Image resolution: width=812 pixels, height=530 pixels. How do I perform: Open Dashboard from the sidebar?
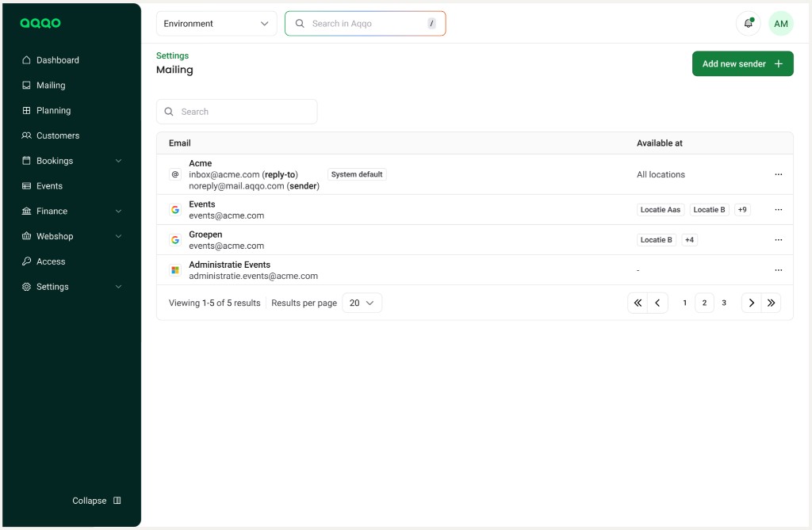[57, 60]
